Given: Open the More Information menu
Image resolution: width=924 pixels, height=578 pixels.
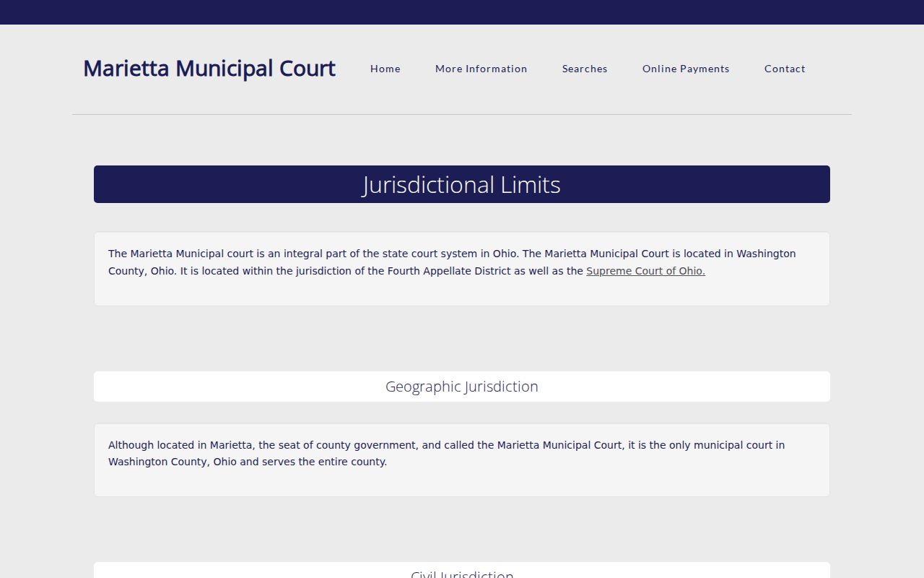Looking at the screenshot, I should [x=481, y=69].
